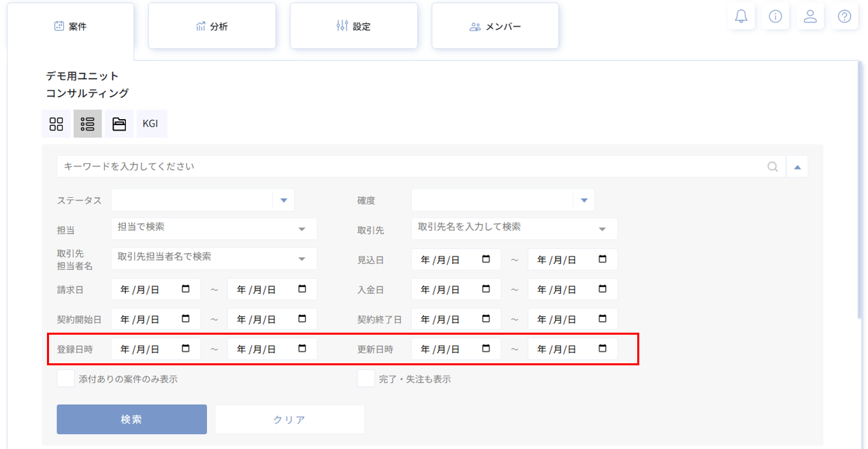The image size is (868, 449).
Task: Click the keyword input field
Action: 408,167
